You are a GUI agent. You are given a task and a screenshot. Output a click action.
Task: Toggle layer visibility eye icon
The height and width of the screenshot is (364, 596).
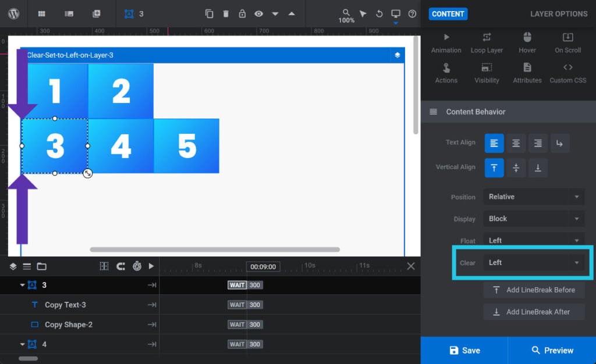click(x=258, y=13)
